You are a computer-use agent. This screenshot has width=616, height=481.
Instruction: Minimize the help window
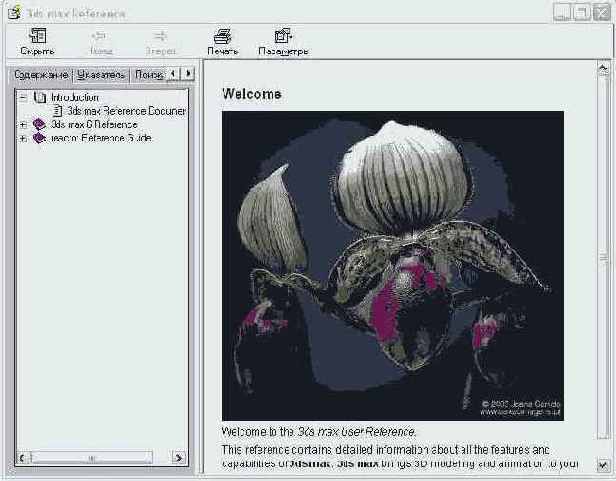(x=562, y=13)
